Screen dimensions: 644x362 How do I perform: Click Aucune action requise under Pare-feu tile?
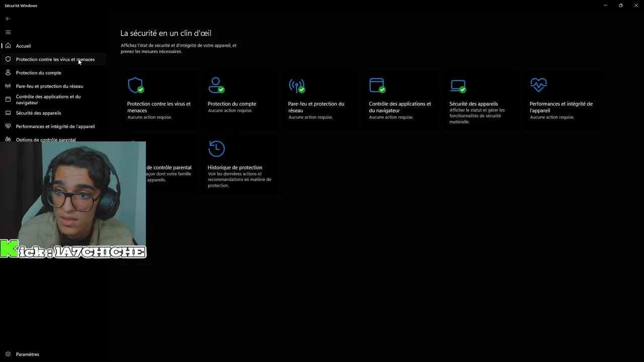(x=310, y=117)
